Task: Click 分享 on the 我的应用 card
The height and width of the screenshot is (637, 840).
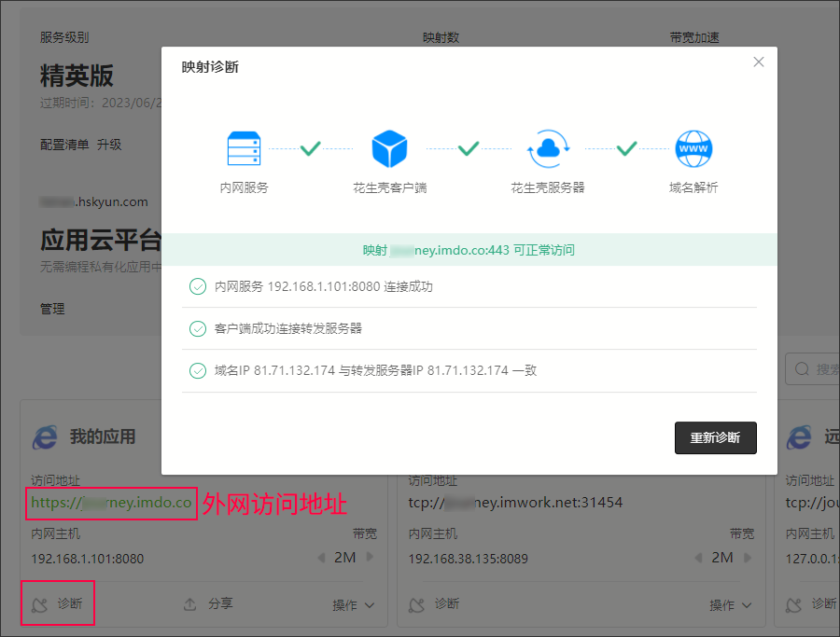Action: [x=220, y=603]
